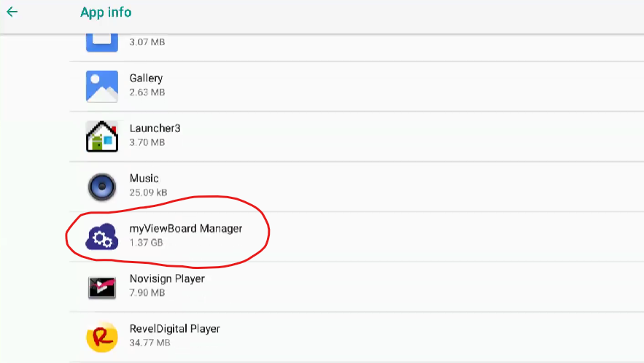Click the 2.63 MB size text

[147, 92]
